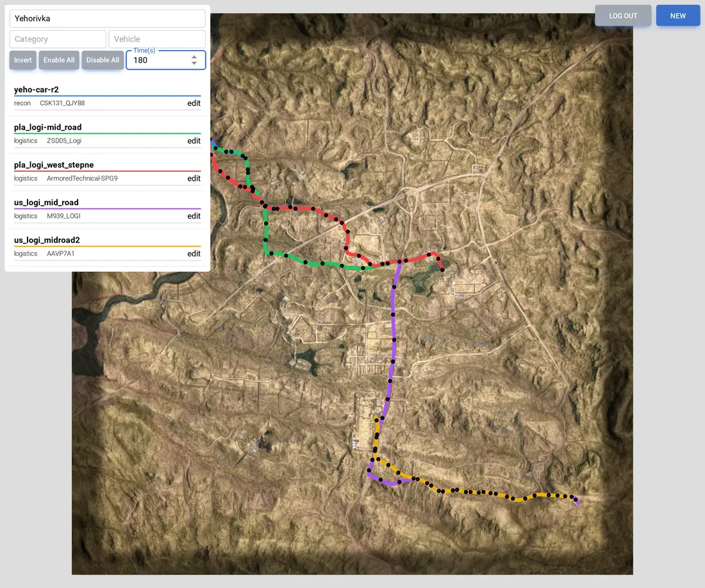Click the orange color line under us_logi_midroad2
The height and width of the screenshot is (588, 705).
tap(108, 246)
